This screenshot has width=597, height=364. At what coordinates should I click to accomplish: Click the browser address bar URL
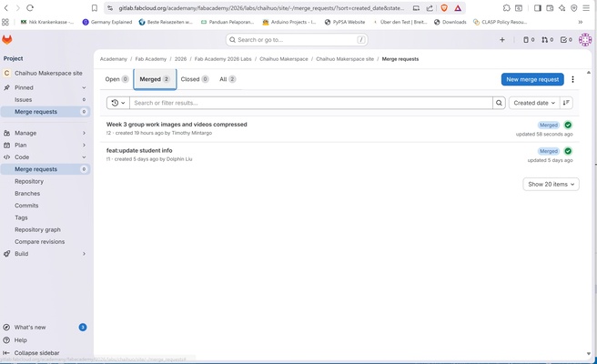tap(261, 8)
